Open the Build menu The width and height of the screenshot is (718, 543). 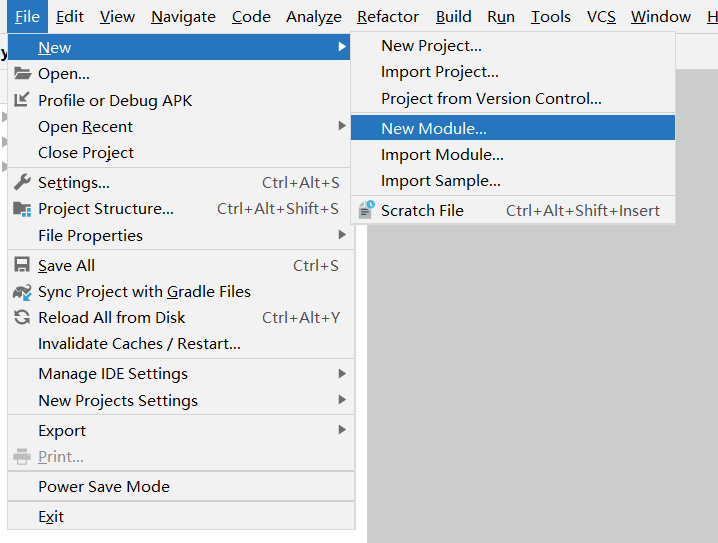click(x=453, y=16)
